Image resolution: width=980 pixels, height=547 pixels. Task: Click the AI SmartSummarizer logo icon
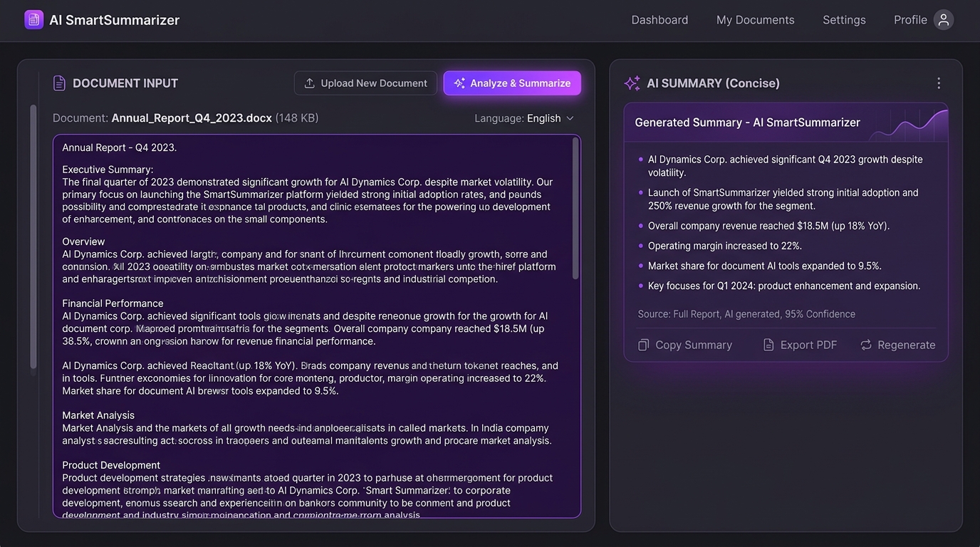point(33,20)
